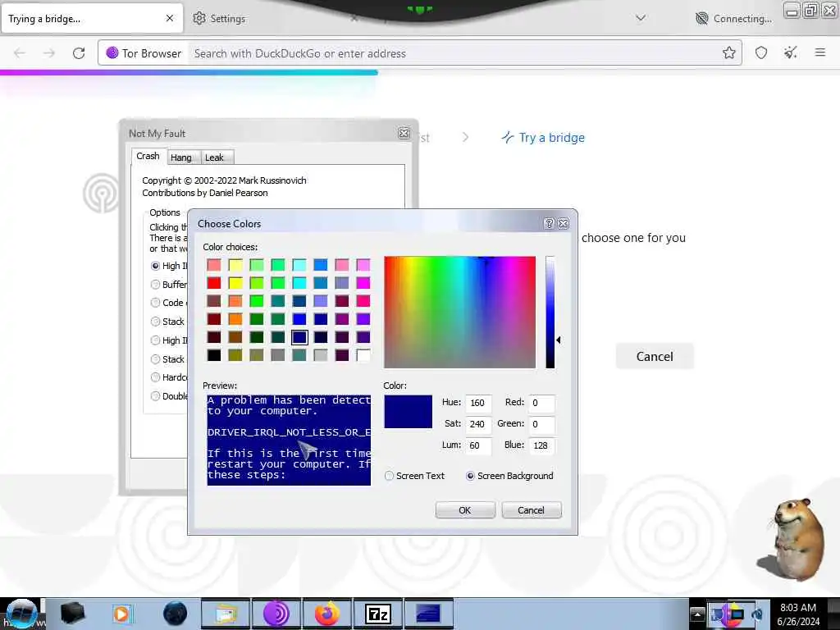
Task: Switch to the Crash tab
Action: pos(148,156)
